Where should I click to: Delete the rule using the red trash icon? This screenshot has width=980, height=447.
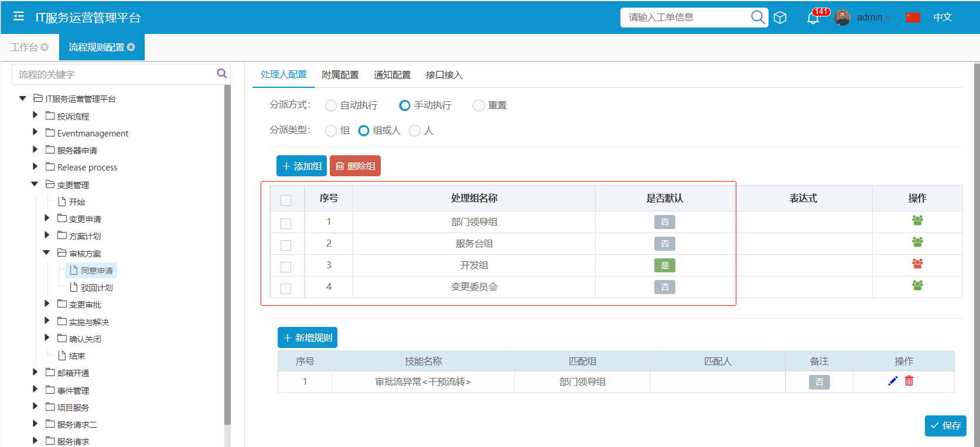(909, 381)
